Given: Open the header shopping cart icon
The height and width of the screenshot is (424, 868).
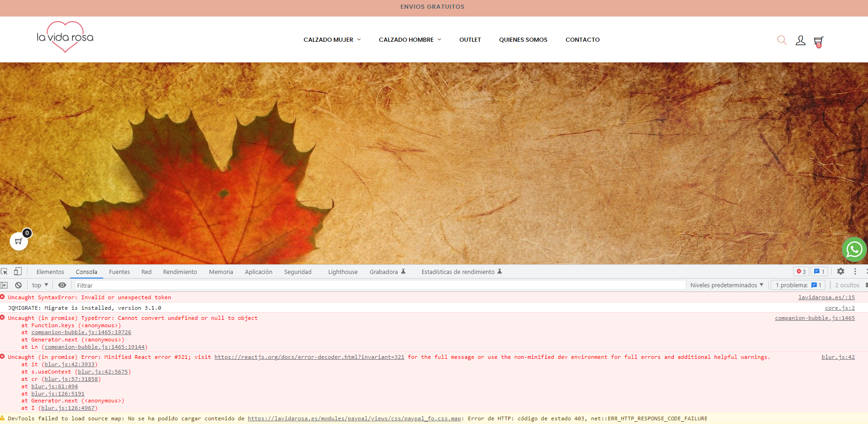Looking at the screenshot, I should click(x=818, y=42).
